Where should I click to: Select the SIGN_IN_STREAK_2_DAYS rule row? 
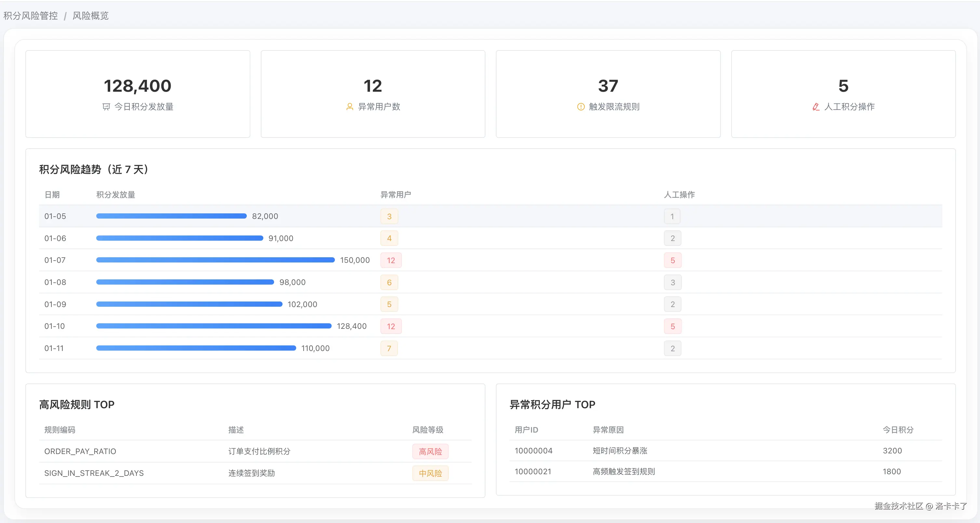coord(94,473)
